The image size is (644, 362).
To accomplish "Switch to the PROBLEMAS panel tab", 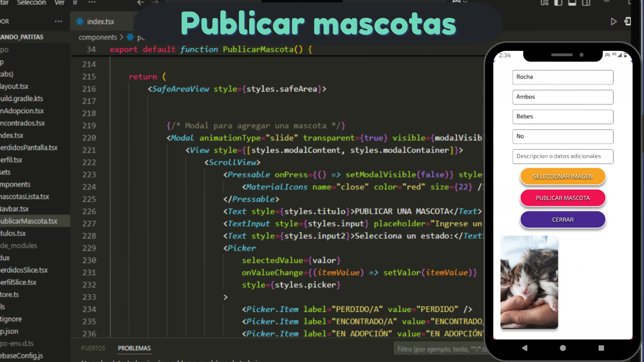I will coord(134,348).
